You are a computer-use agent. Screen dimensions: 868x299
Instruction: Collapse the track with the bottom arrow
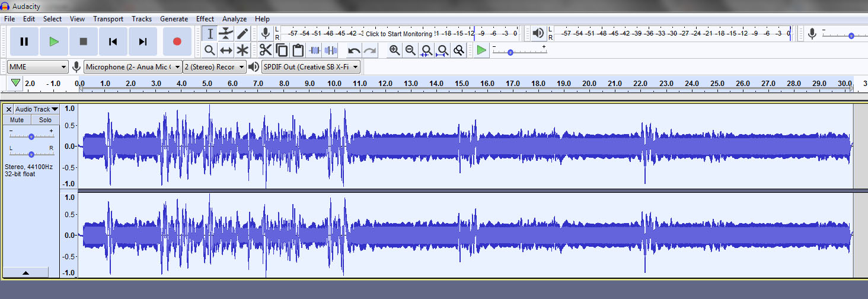pyautogui.click(x=25, y=273)
